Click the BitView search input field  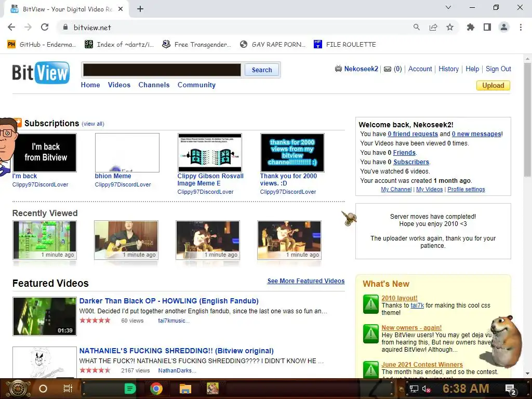(162, 70)
